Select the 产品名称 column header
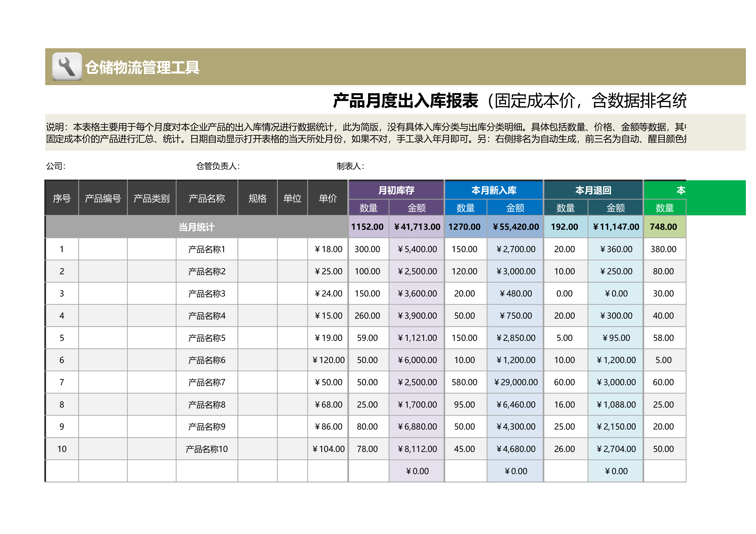The width and height of the screenshot is (756, 534). point(207,198)
